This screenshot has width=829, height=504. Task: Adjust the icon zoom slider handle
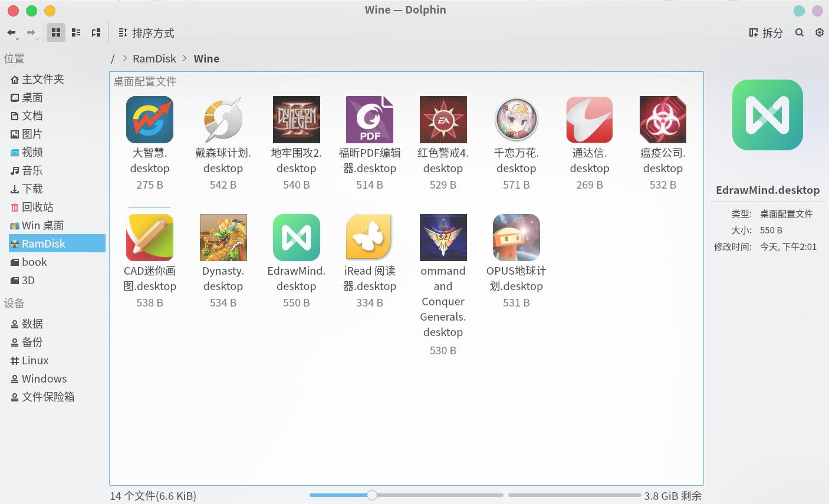(x=371, y=495)
